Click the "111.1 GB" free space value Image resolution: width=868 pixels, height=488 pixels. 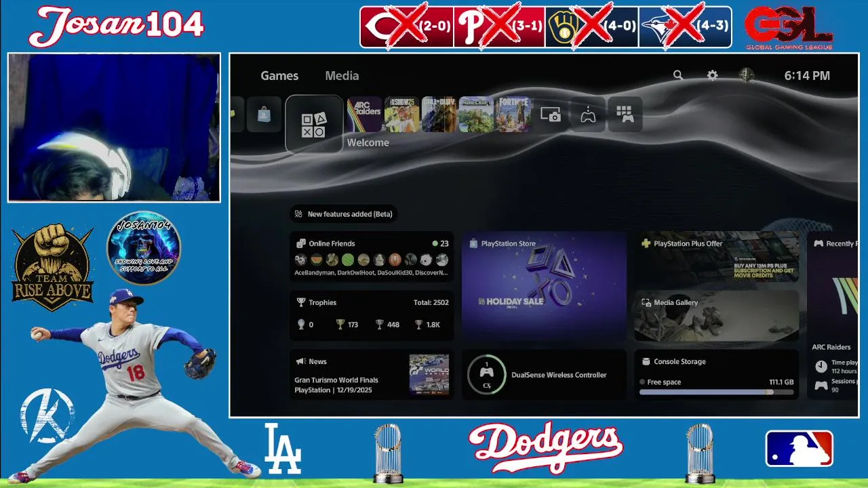pos(781,382)
